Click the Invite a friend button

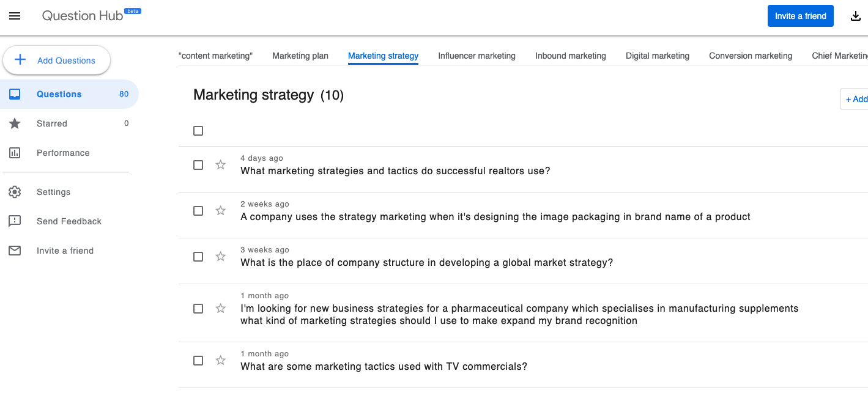click(801, 16)
